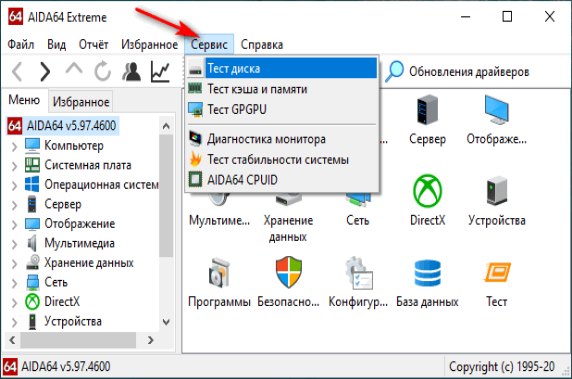Viewport: 572px width, 379px height.
Task: Click Обновления драйверов button
Action: (x=457, y=71)
